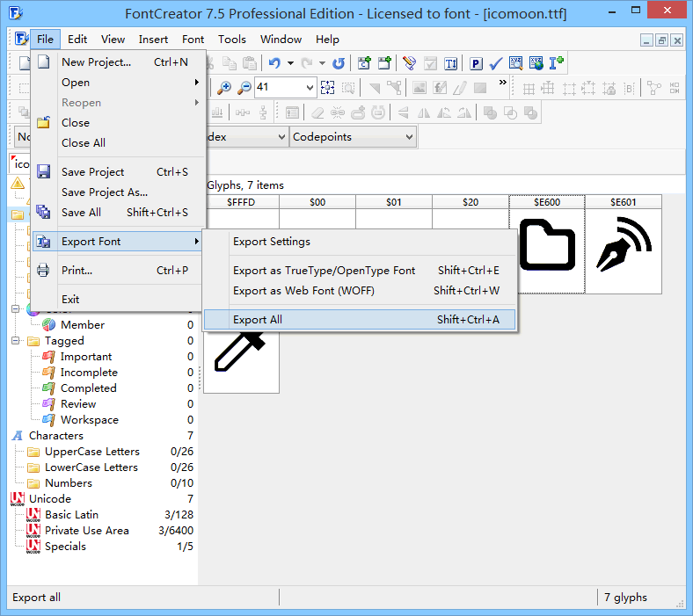
Task: Click the Undo arrow icon
Action: pyautogui.click(x=274, y=63)
